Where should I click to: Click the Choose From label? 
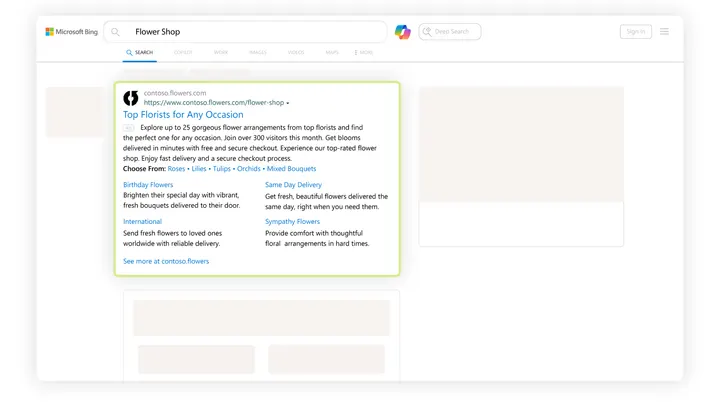tap(144, 169)
